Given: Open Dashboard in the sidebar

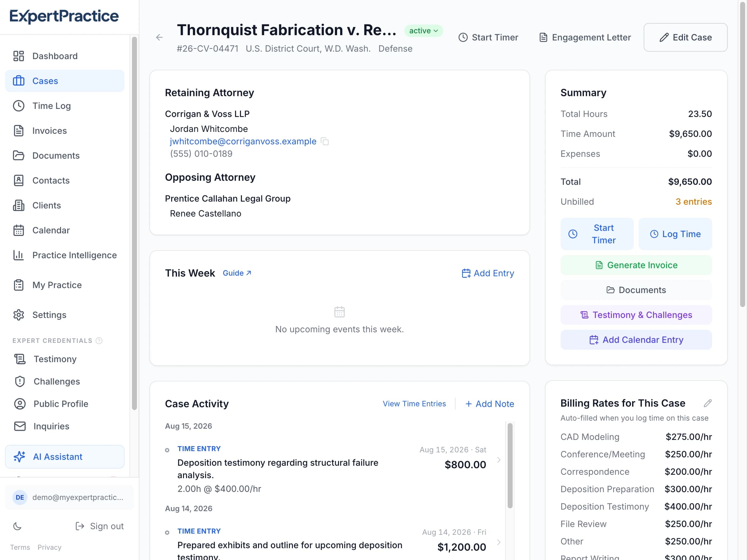Looking at the screenshot, I should 65,56.
